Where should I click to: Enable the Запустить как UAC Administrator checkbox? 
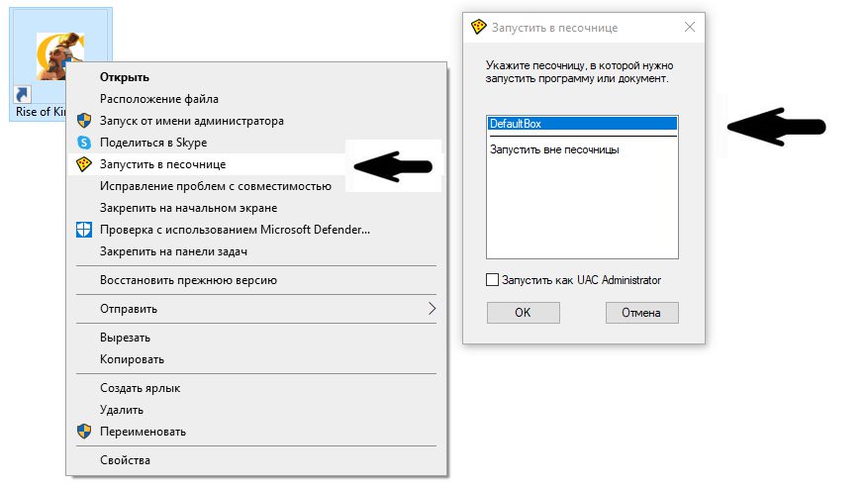pos(492,280)
